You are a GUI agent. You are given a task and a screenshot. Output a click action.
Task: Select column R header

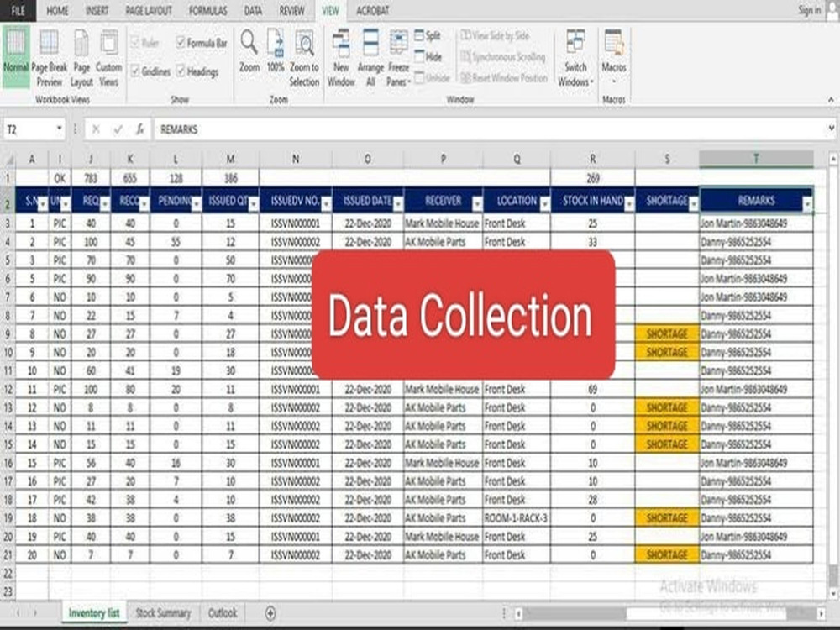tap(592, 159)
